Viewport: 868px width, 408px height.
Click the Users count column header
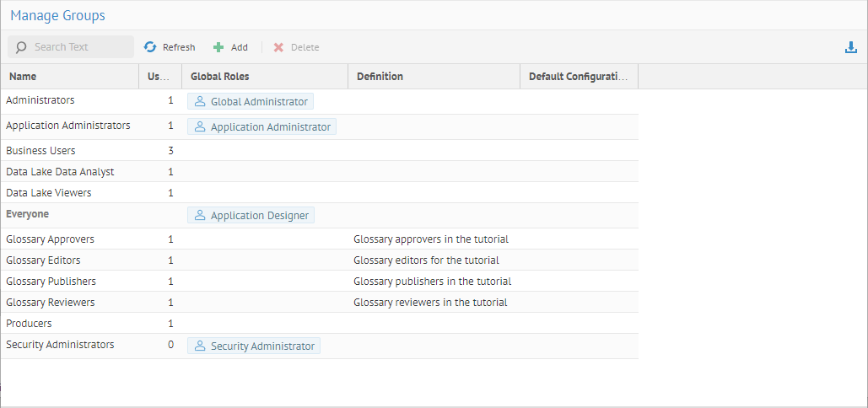pyautogui.click(x=158, y=77)
